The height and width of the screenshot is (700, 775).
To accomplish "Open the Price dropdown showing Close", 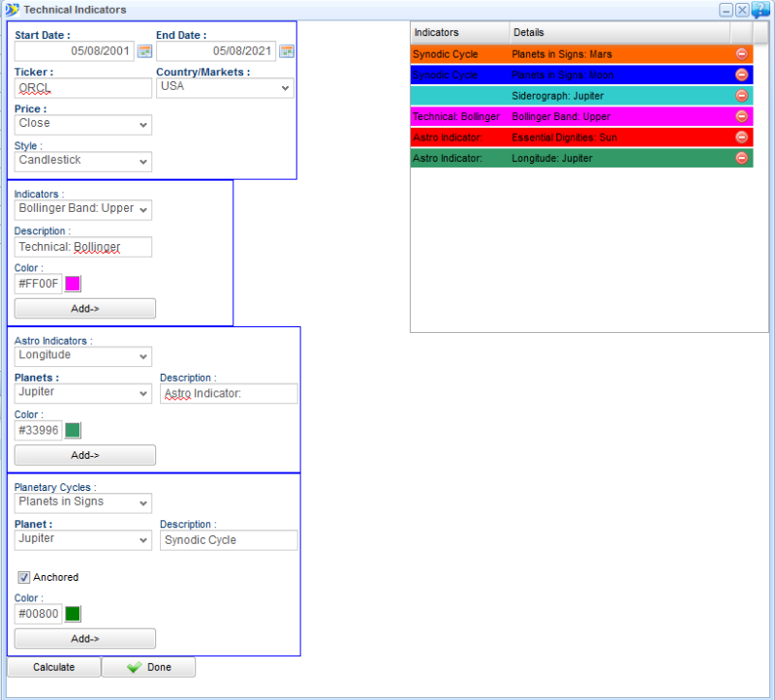I will [x=83, y=125].
